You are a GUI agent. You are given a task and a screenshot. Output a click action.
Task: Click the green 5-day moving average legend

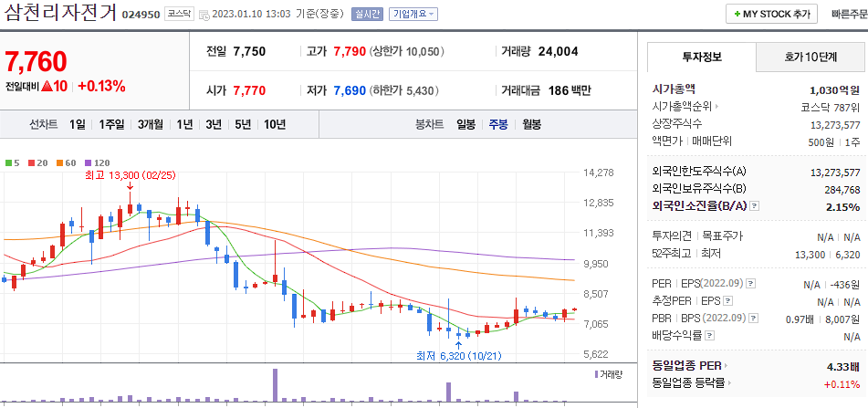(13, 162)
